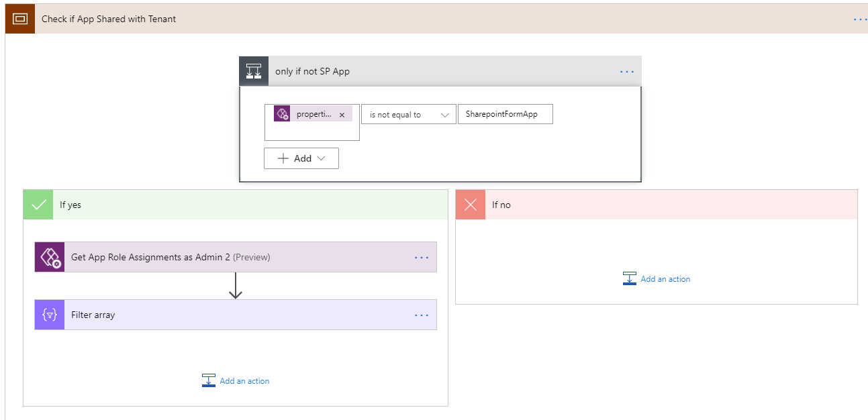The width and height of the screenshot is (868, 420).
Task: Click the If yes branch header bar
Action: pos(235,204)
